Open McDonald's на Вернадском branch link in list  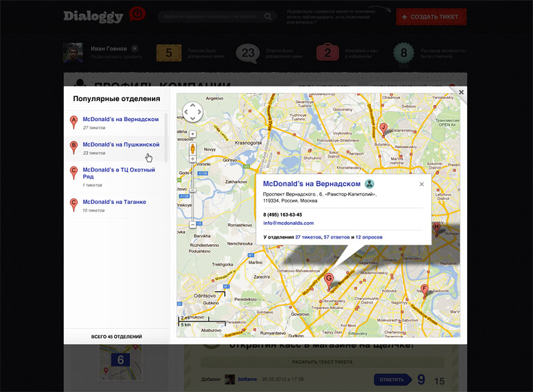coord(120,119)
